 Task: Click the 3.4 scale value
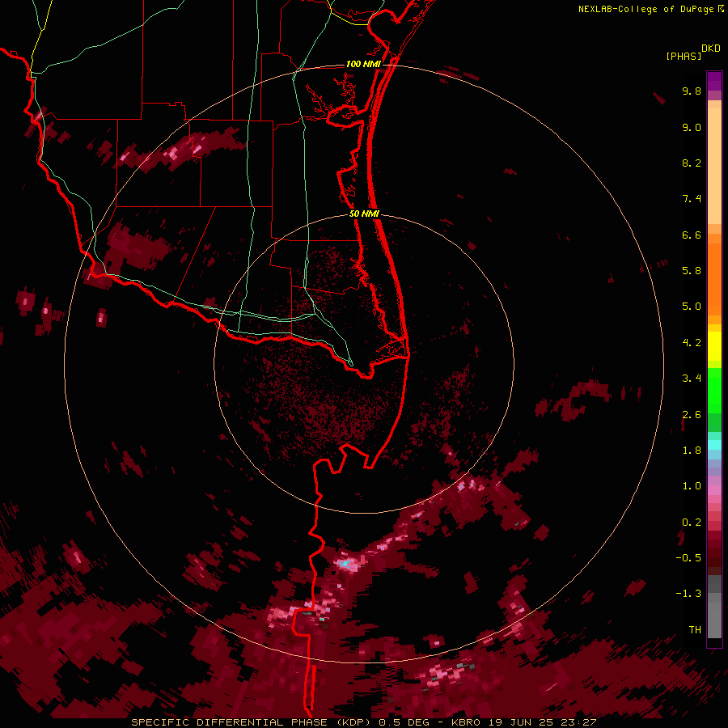point(692,379)
